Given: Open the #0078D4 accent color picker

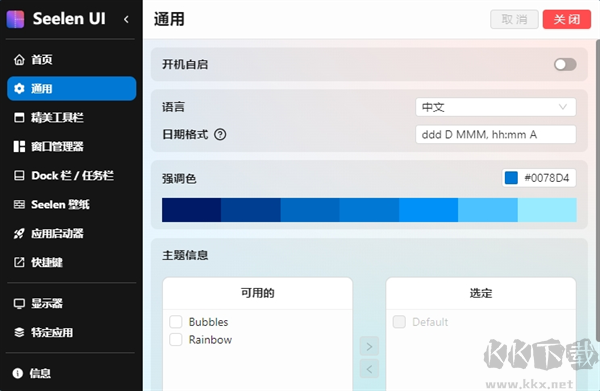Looking at the screenshot, I should tap(539, 178).
